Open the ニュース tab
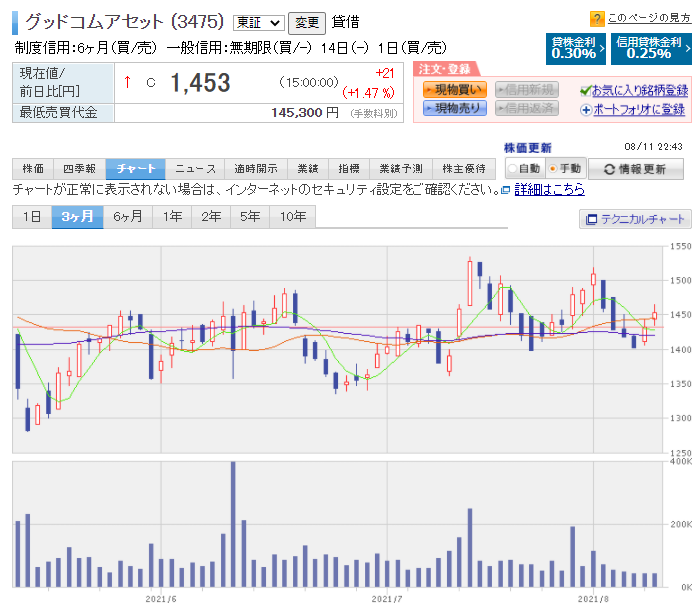 coord(195,169)
